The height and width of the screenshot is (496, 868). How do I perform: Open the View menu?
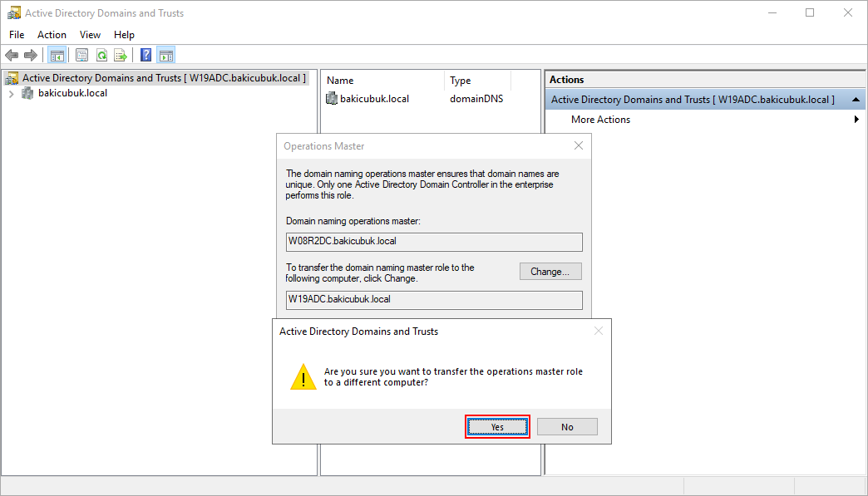coord(90,34)
